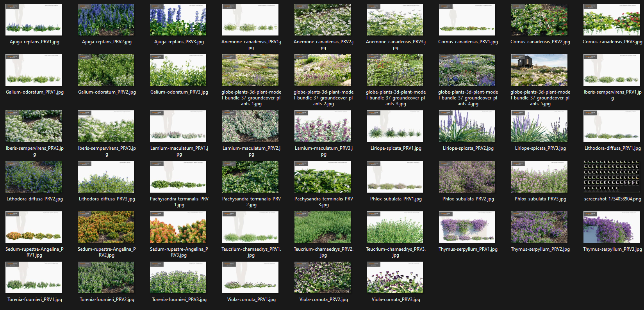Select the Lamium-maculatum_PRV3.jpg thumbnail

323,126
